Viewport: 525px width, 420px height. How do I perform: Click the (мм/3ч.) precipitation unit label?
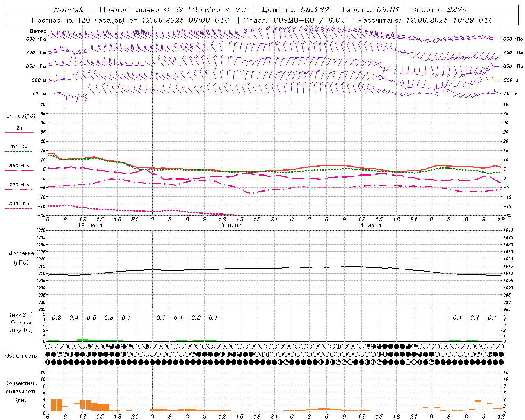[21, 315]
